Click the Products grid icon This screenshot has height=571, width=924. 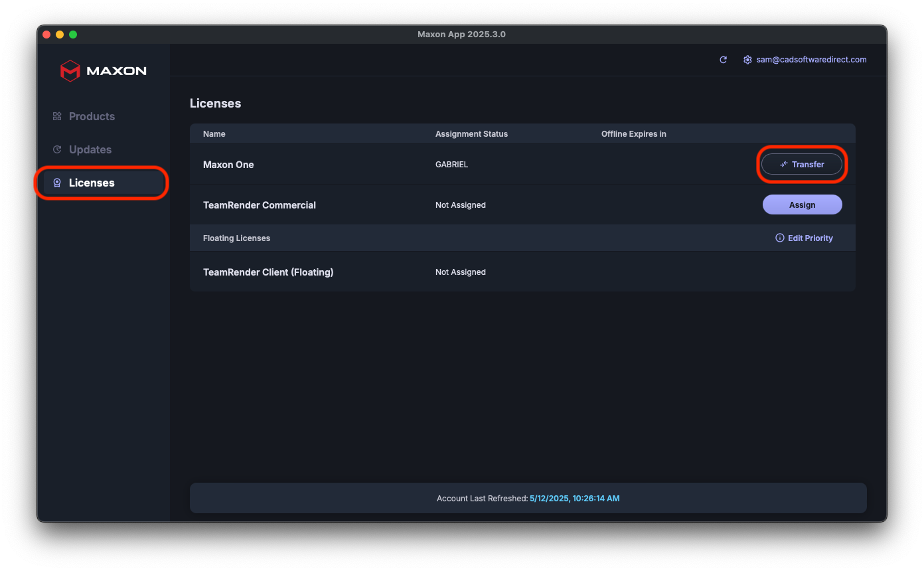click(57, 116)
